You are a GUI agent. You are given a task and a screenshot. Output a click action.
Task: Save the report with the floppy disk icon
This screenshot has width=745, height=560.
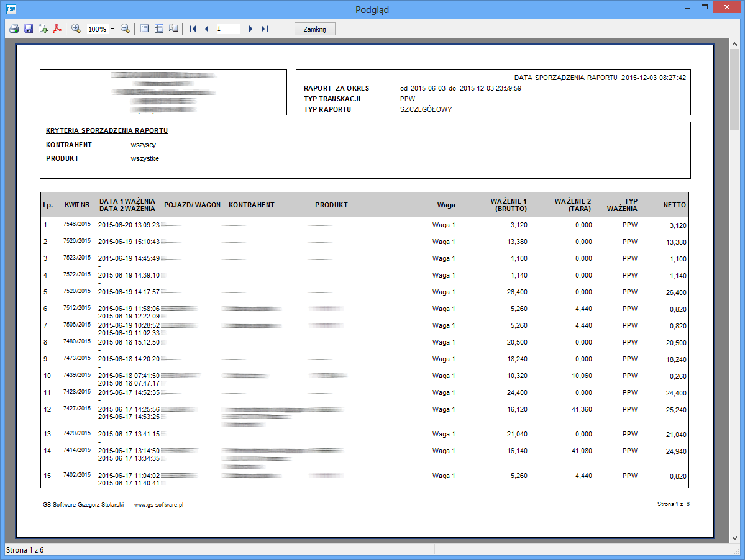(x=29, y=29)
